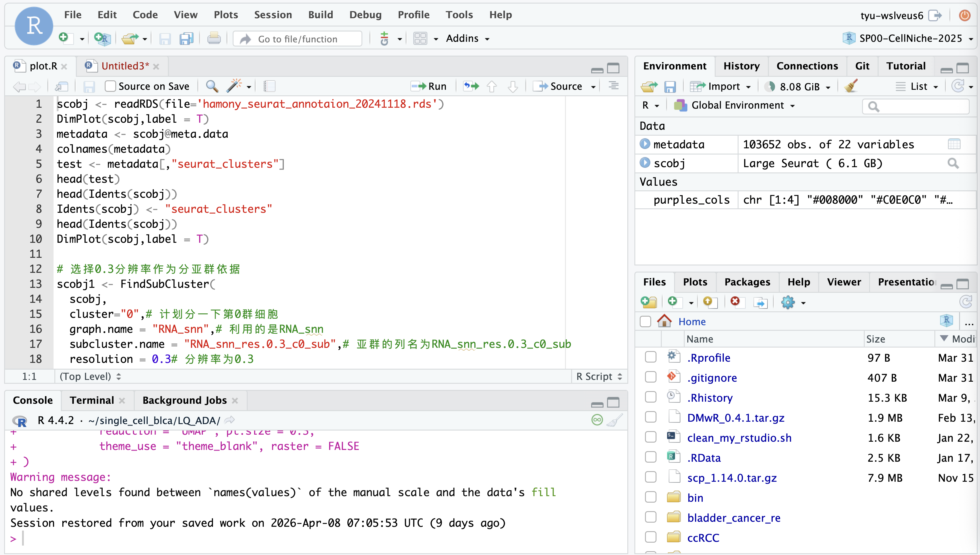Click the find/replace magnifier icon
The width and height of the screenshot is (980, 555).
tap(212, 86)
